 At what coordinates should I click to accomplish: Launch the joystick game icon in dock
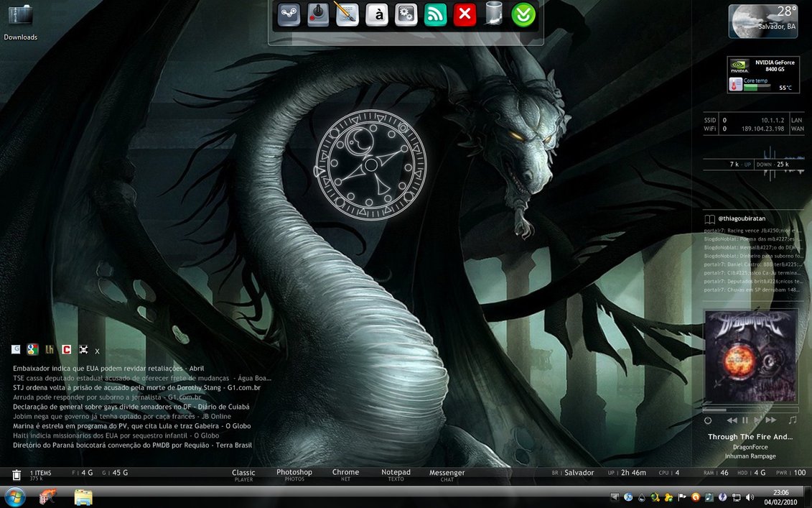click(x=318, y=14)
